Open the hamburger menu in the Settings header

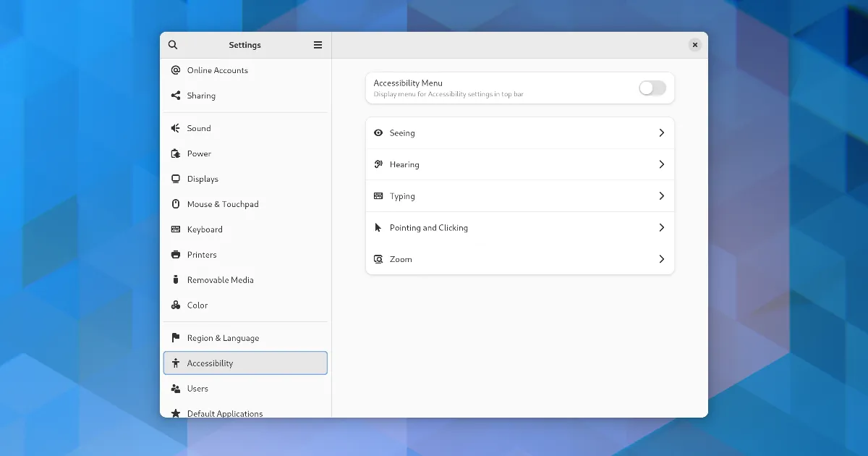click(318, 45)
